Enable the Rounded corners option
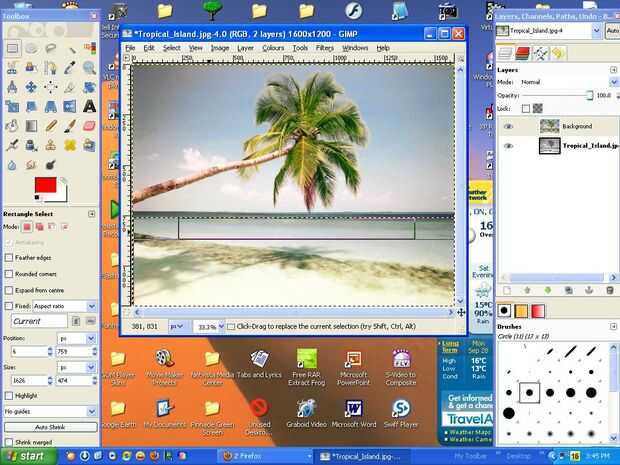Image resolution: width=620 pixels, height=465 pixels. tap(9, 274)
